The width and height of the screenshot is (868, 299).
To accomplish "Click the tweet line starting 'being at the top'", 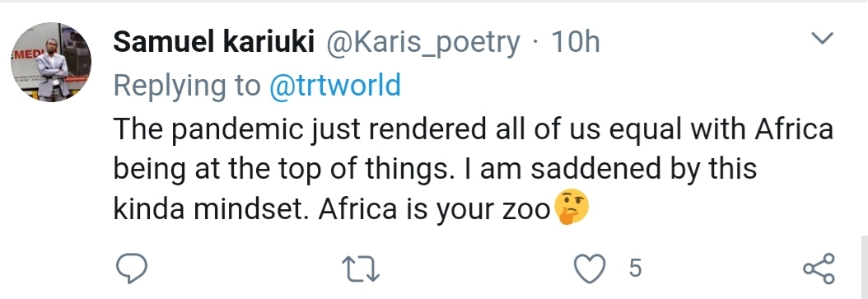I will click(435, 169).
